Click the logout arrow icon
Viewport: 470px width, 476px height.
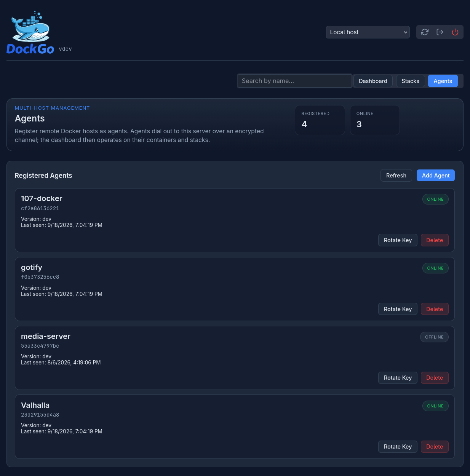pos(440,32)
